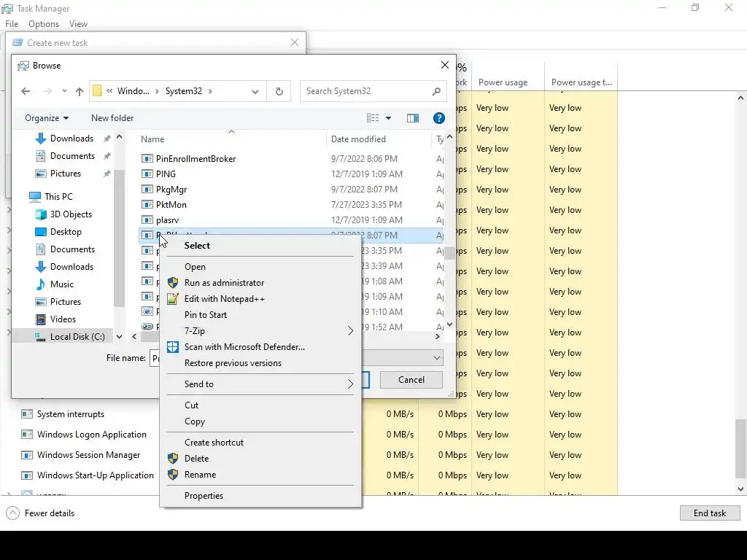Click Fewer details arrow icon
The width and height of the screenshot is (747, 560).
[13, 513]
